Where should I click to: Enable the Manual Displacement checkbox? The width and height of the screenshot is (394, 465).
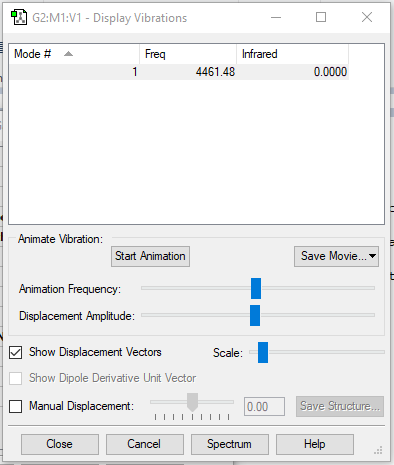click(16, 406)
